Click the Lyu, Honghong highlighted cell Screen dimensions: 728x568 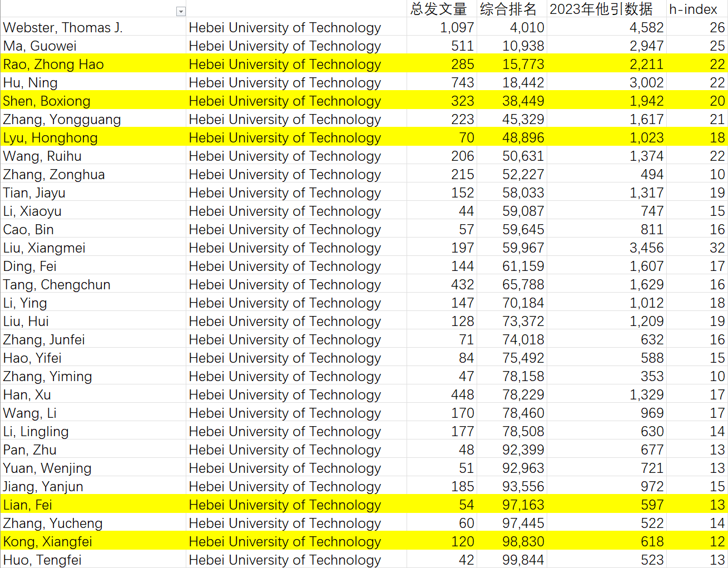click(x=50, y=138)
